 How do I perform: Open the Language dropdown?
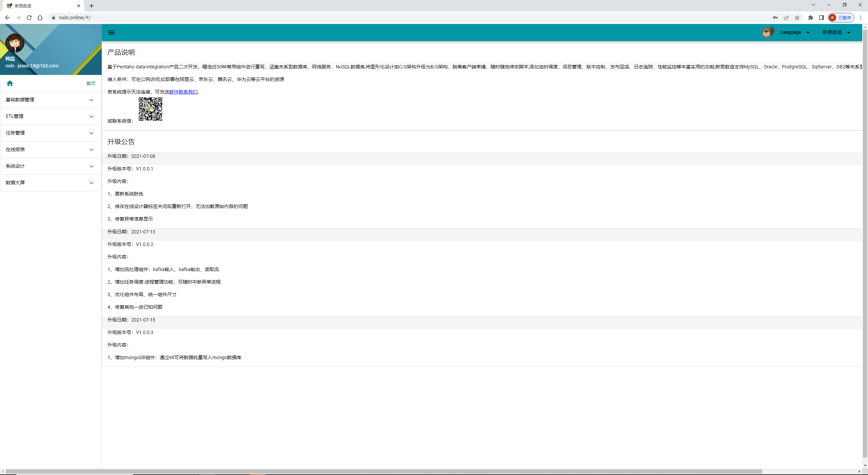tap(794, 32)
